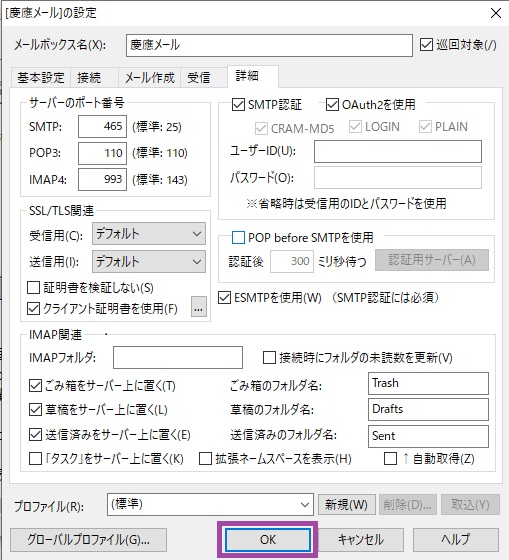This screenshot has width=509, height=560.
Task: Check 証明書を検証しない option
Action: point(34,287)
